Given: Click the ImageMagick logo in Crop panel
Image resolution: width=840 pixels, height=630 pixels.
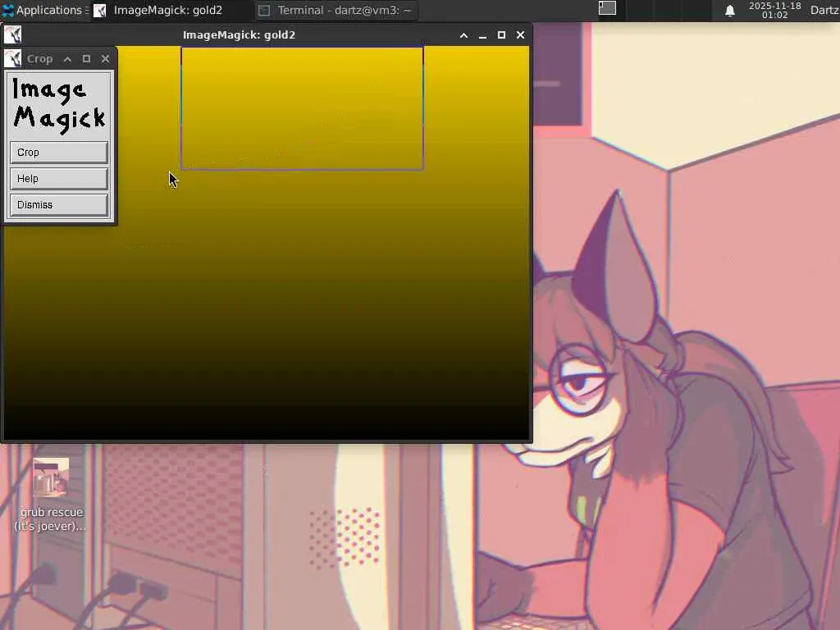Looking at the screenshot, I should pos(59,104).
